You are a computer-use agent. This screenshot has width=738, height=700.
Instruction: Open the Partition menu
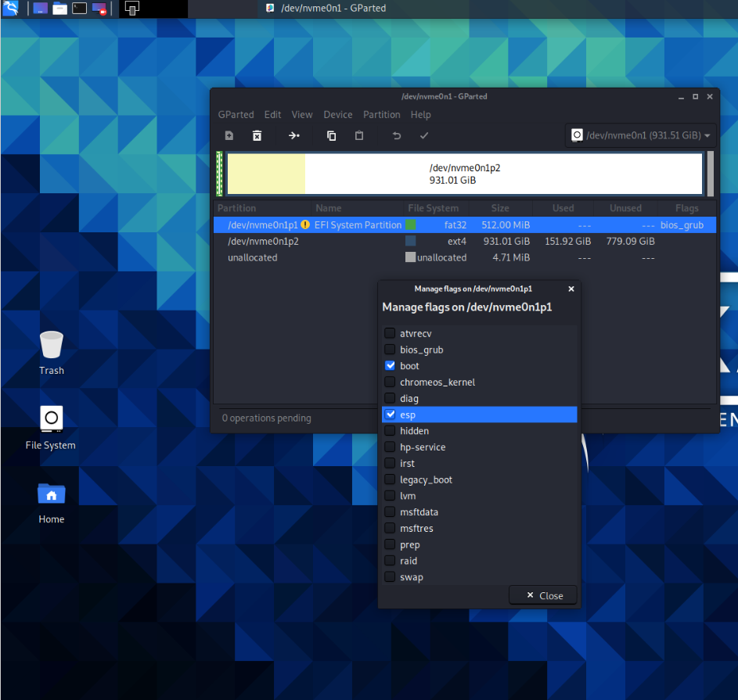[382, 114]
